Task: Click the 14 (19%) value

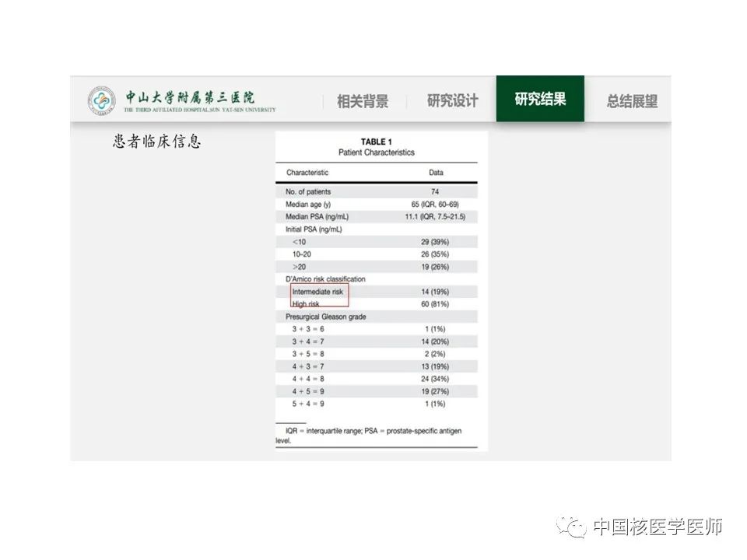Action: pos(435,292)
